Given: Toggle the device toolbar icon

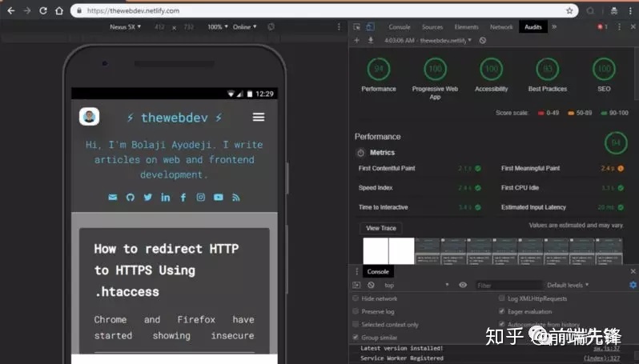Looking at the screenshot, I should [370, 27].
